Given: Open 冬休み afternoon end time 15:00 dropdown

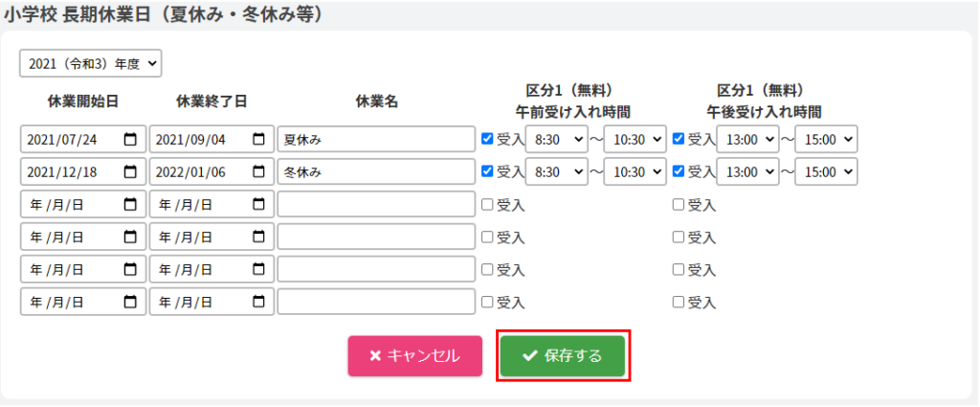Looking at the screenshot, I should (x=826, y=172).
